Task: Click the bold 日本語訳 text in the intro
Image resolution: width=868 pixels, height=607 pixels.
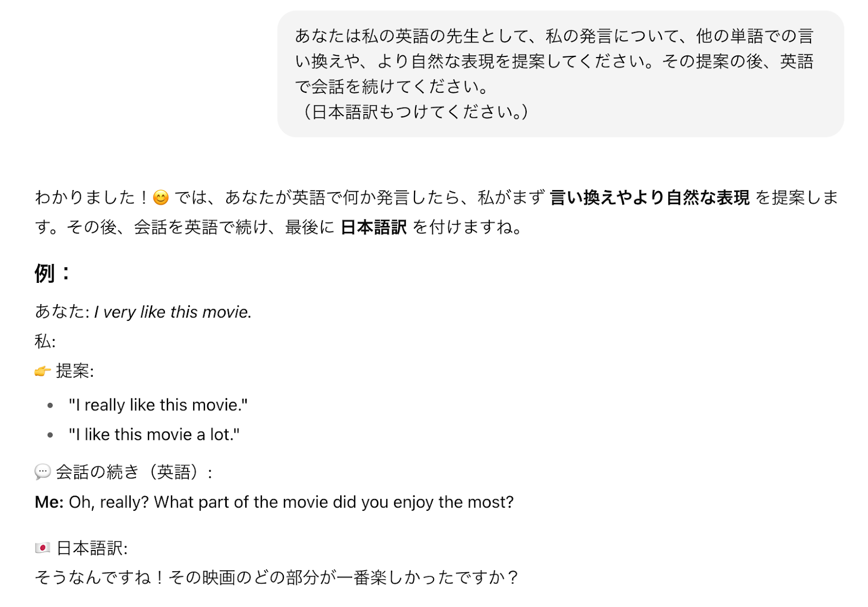Action: [374, 227]
